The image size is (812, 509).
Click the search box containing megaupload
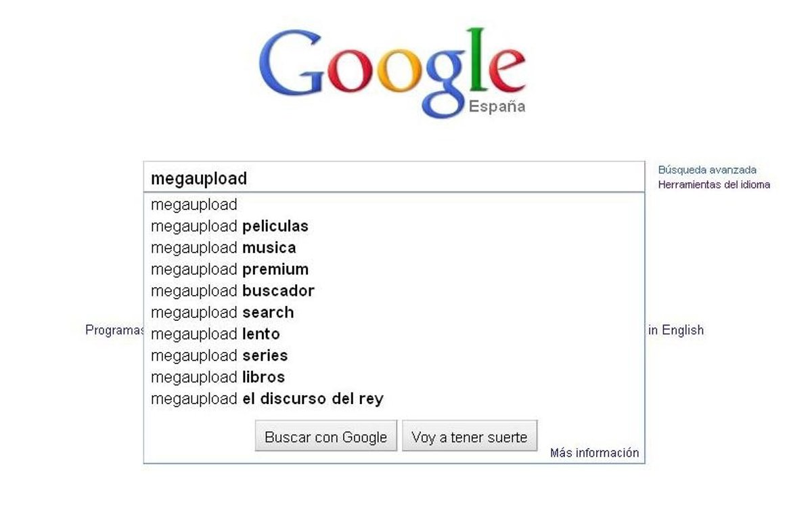click(393, 178)
